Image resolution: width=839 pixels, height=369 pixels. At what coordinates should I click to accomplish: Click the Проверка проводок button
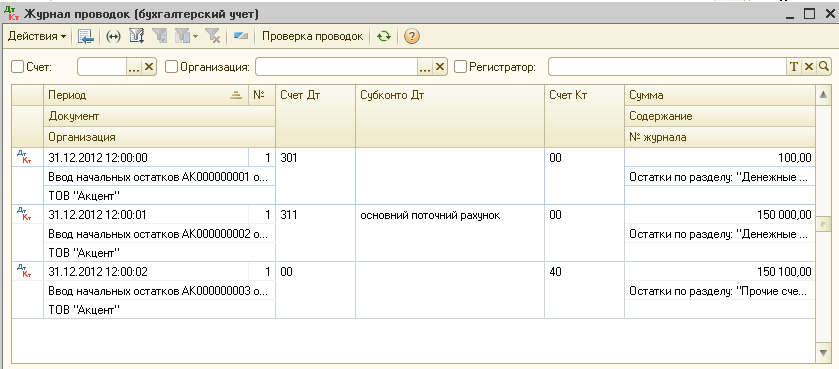click(312, 36)
